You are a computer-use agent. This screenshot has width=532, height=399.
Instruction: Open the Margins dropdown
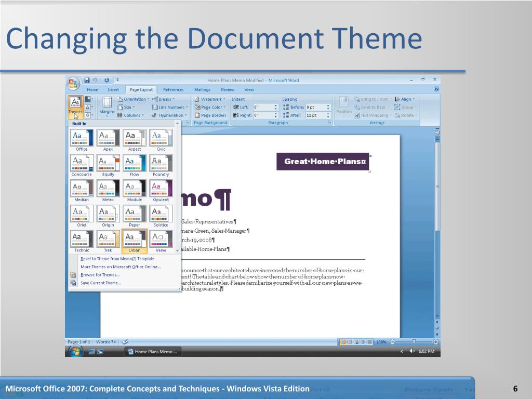(107, 107)
